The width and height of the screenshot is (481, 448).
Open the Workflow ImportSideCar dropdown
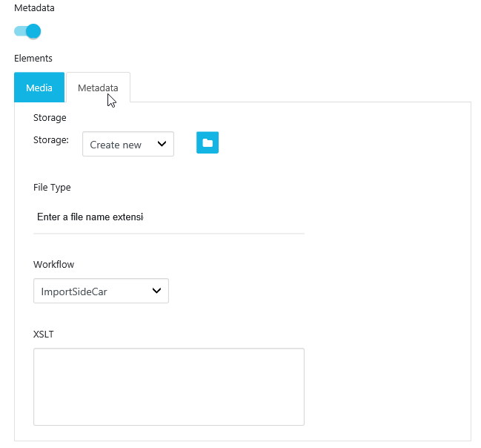click(101, 291)
